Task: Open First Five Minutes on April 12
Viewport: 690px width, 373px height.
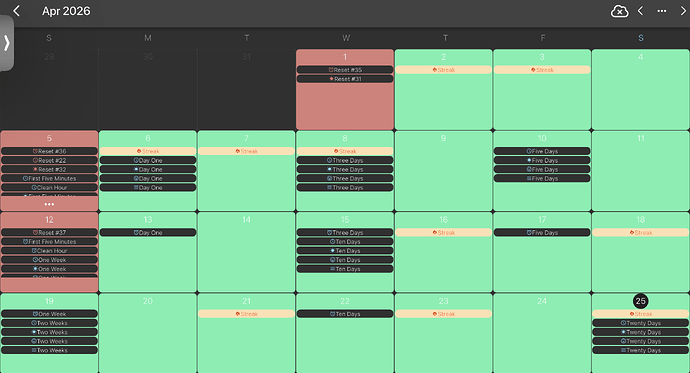Action: tap(49, 241)
